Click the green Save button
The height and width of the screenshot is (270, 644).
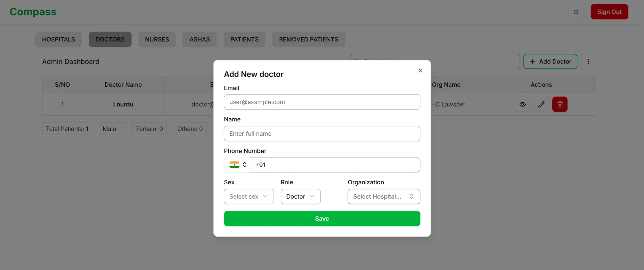tap(322, 219)
